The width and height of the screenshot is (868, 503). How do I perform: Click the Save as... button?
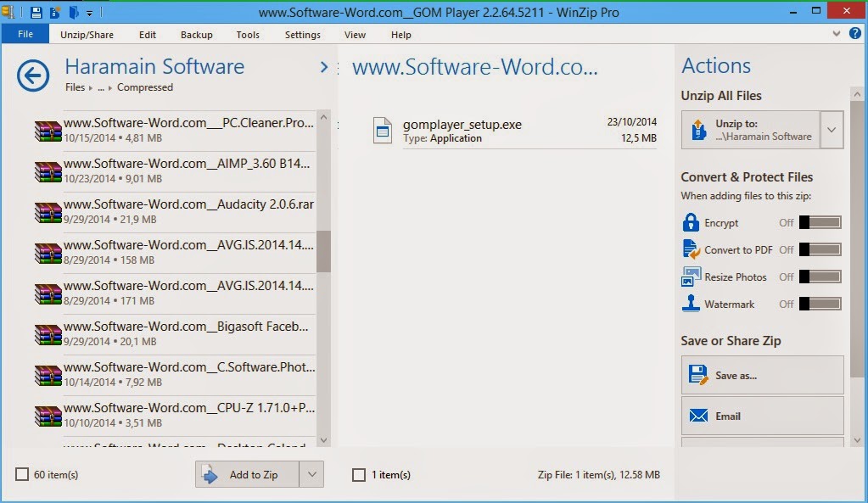(x=762, y=375)
